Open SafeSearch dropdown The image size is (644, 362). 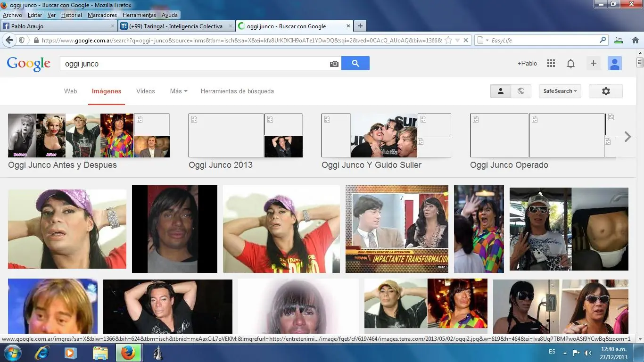click(x=560, y=91)
